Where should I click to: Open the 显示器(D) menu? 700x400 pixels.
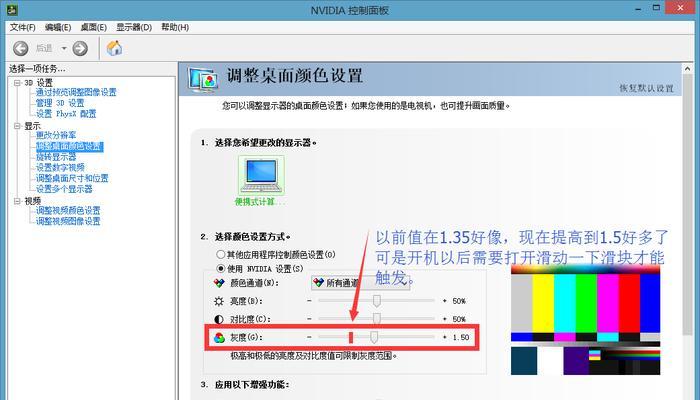click(134, 27)
